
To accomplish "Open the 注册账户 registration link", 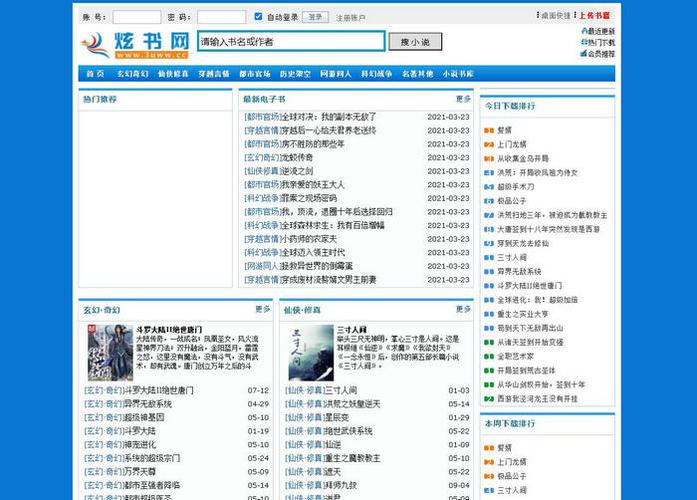I will point(351,18).
